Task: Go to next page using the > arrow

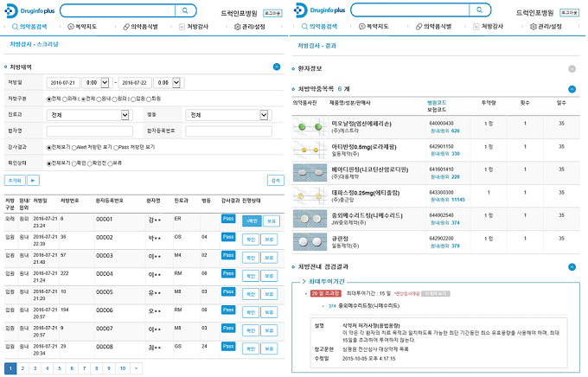Action: tap(136, 368)
